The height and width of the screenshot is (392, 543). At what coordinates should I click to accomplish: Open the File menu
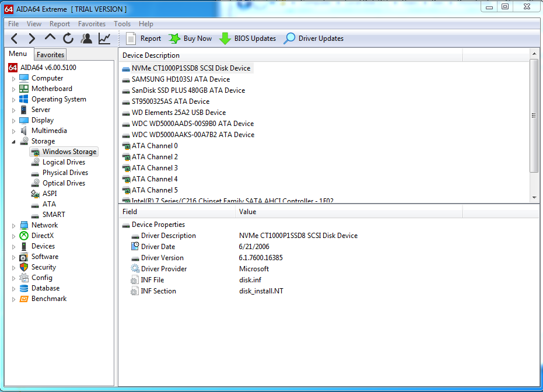pos(13,24)
